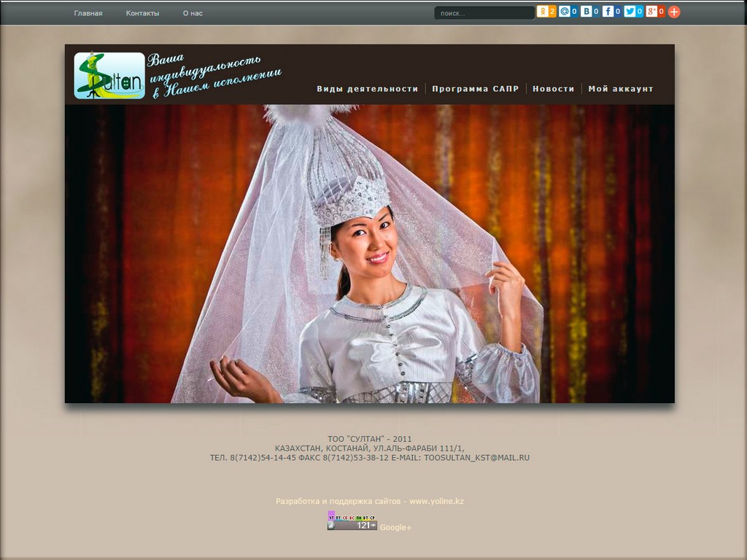Screen dimensions: 747x560
Task: Share page via the Google+ icon in the top bar
Action: [x=651, y=12]
